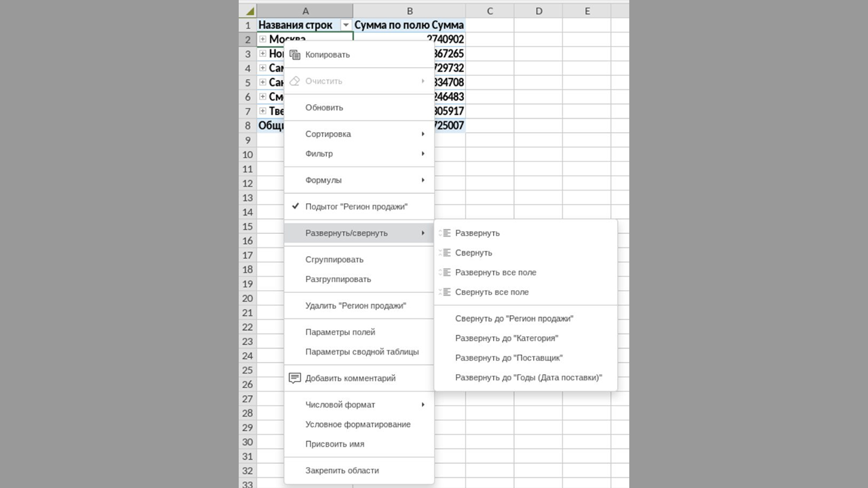Image resolution: width=868 pixels, height=488 pixels.
Task: Select row 1 header
Action: click(248, 25)
